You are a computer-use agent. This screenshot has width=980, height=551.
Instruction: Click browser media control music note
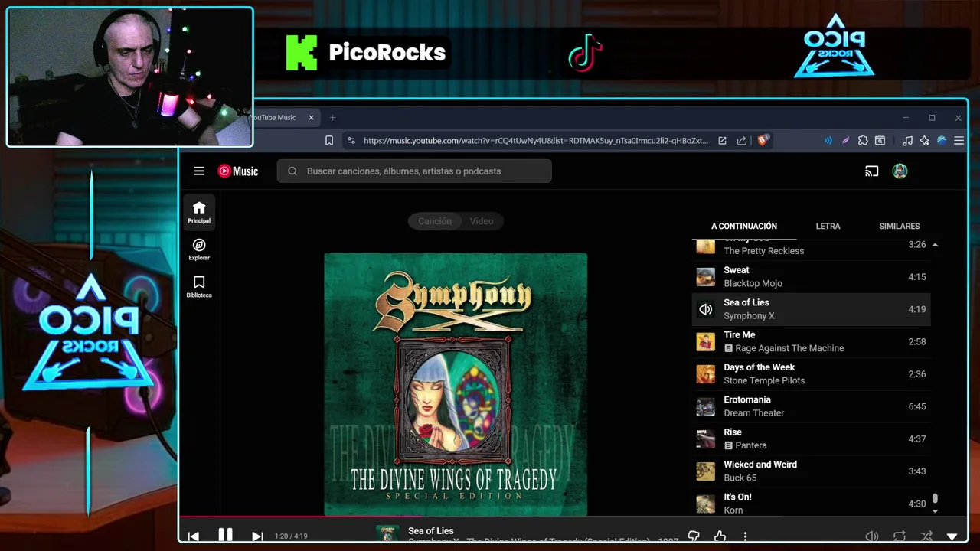pos(907,141)
